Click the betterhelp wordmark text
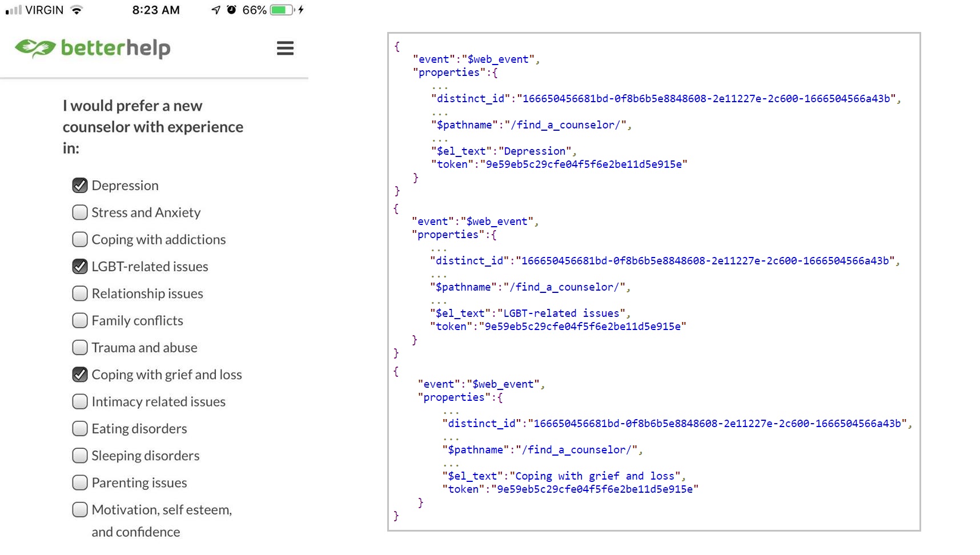980x555 pixels. [115, 48]
